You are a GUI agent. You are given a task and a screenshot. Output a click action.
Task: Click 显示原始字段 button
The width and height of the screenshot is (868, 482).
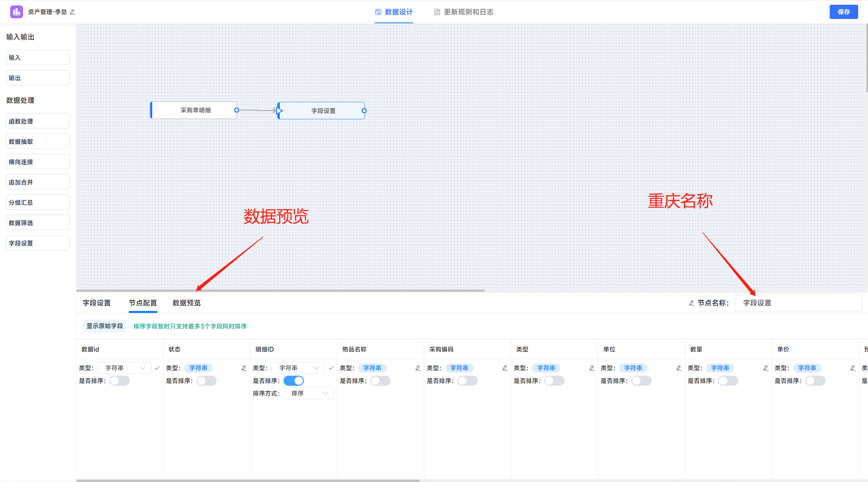(x=105, y=326)
